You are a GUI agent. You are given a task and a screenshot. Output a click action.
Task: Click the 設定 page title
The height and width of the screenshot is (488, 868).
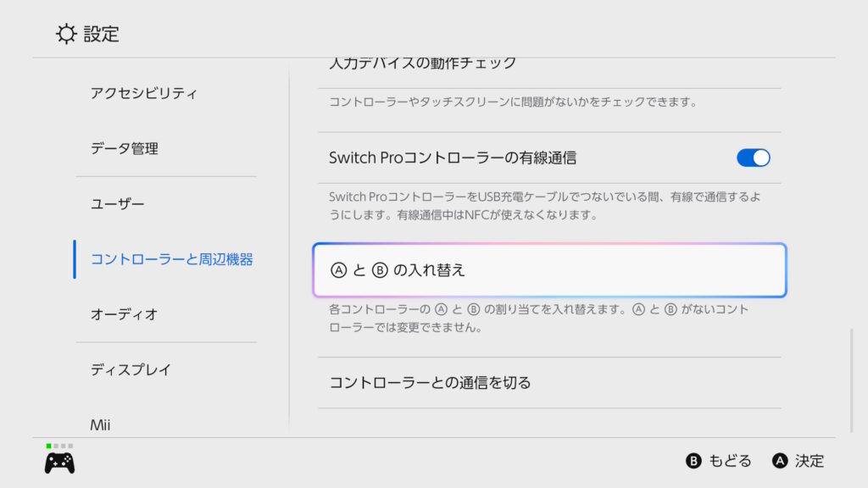point(101,34)
